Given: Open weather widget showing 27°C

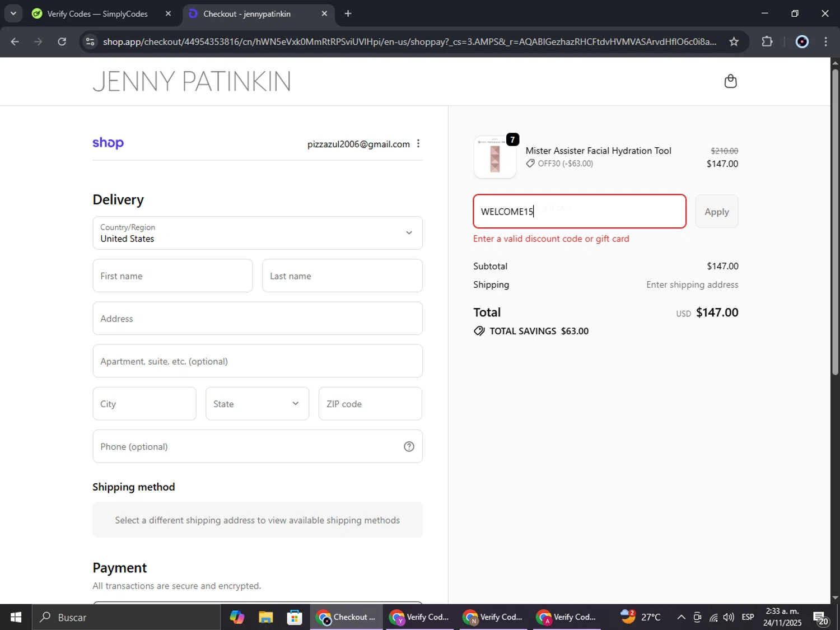Looking at the screenshot, I should (x=641, y=617).
